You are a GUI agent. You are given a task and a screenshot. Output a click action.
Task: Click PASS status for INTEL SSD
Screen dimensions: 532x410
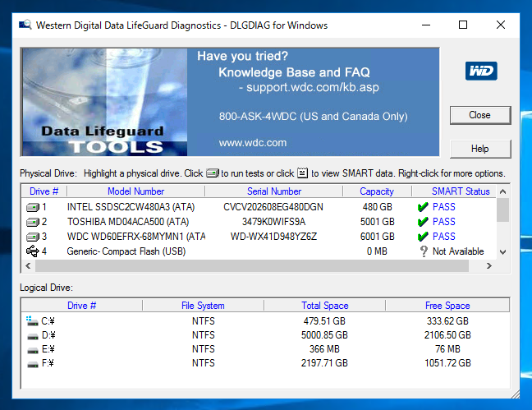444,207
